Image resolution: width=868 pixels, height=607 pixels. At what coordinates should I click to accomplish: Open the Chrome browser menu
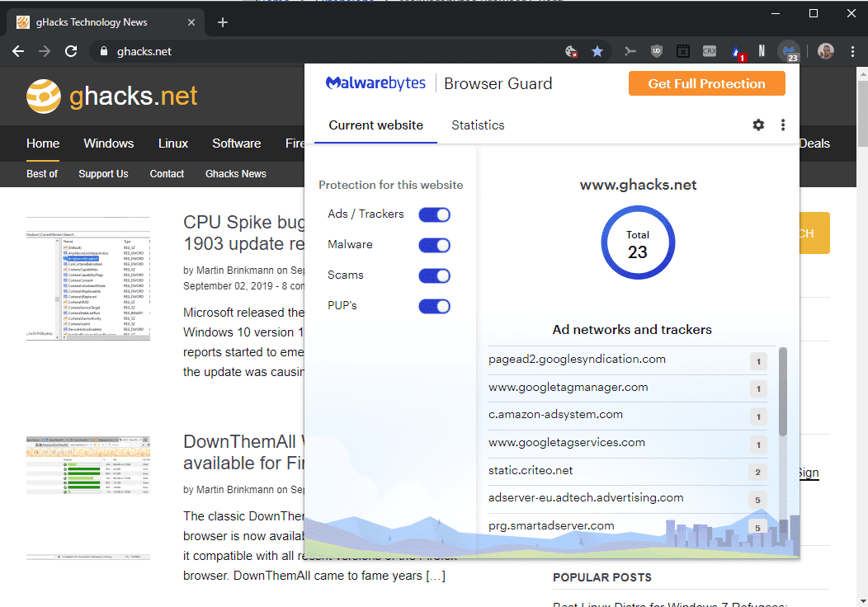point(853,50)
